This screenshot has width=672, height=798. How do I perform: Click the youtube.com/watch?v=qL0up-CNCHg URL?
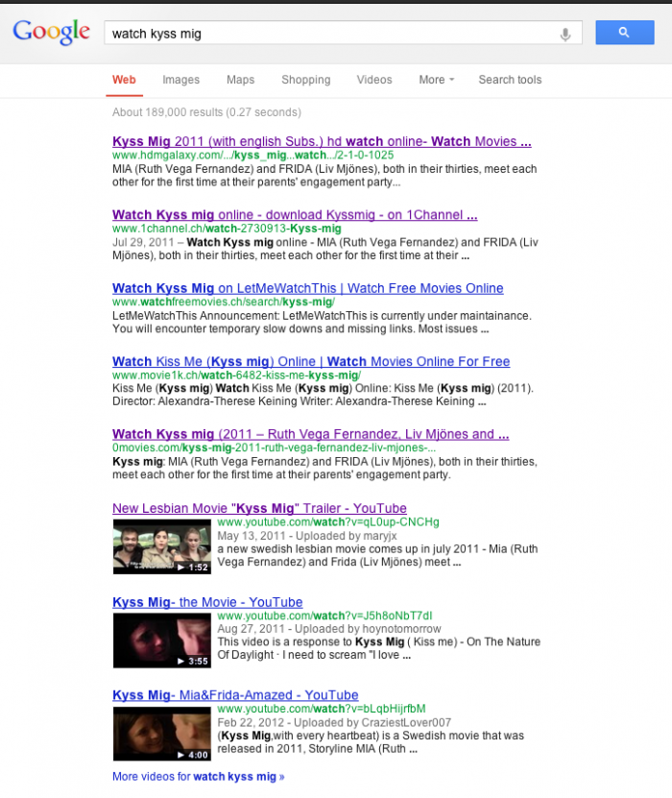pos(328,522)
